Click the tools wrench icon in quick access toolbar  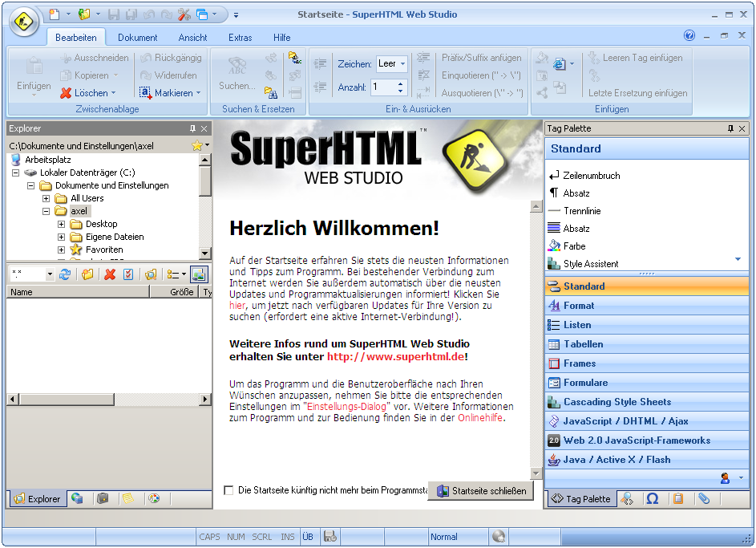pyautogui.click(x=184, y=15)
